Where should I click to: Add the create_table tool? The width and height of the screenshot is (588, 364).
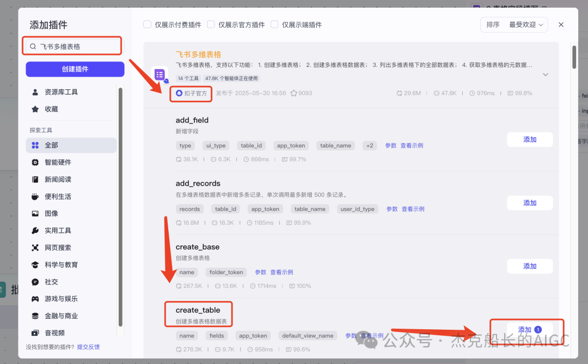point(530,330)
